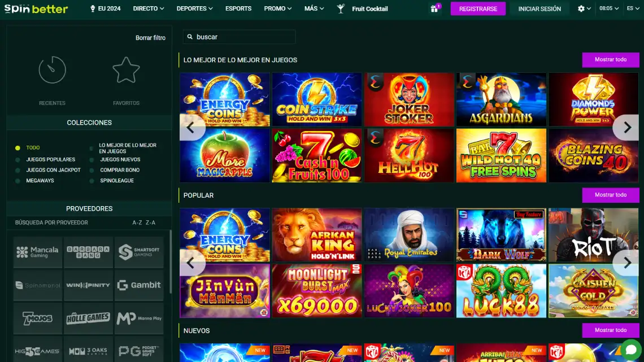This screenshot has width=644, height=362.
Task: Click Mostrar todo in the Popular section
Action: pos(611,195)
